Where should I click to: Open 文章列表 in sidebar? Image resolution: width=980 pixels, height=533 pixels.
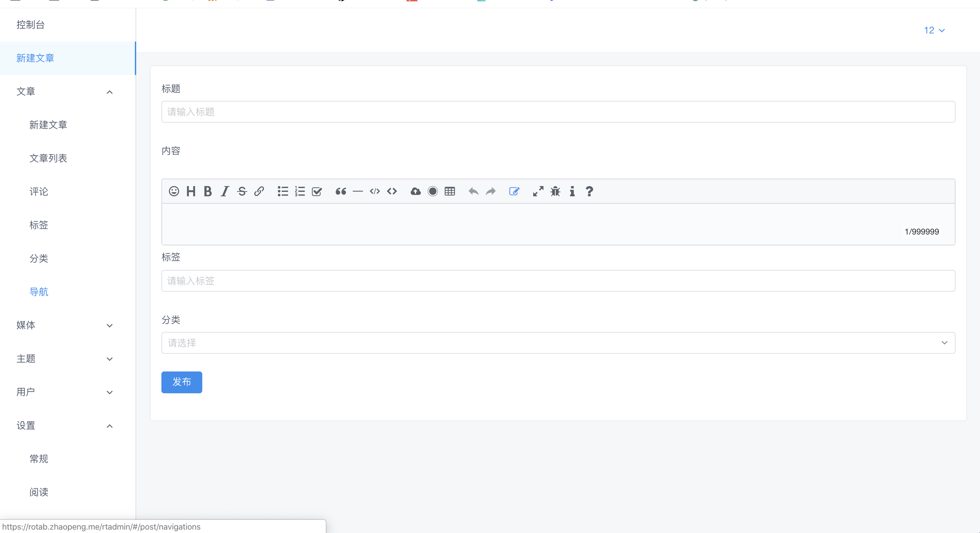[48, 158]
